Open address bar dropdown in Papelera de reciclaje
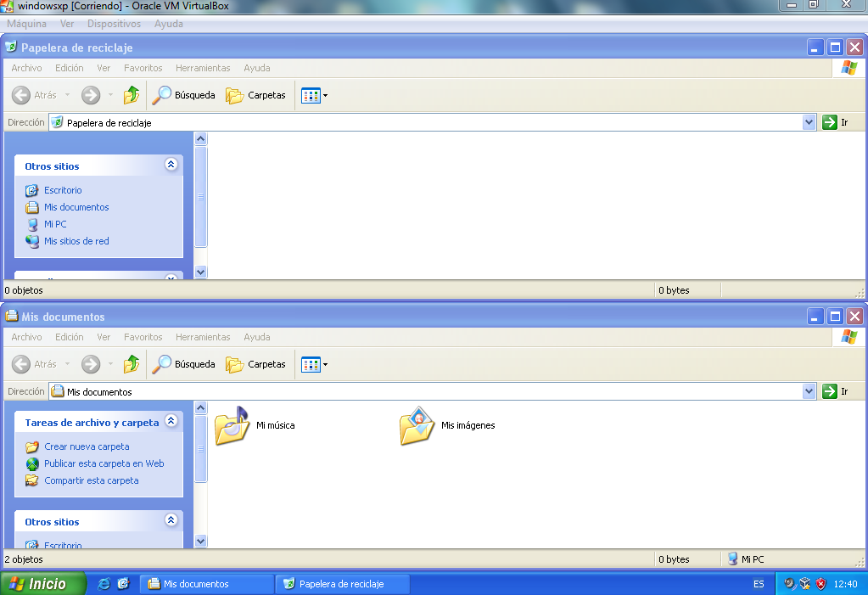 pyautogui.click(x=809, y=122)
